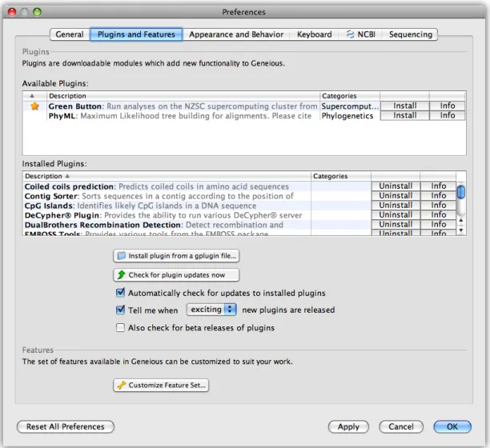Show info for CpG Islands
This screenshot has height=448, width=490.
pyautogui.click(x=438, y=205)
